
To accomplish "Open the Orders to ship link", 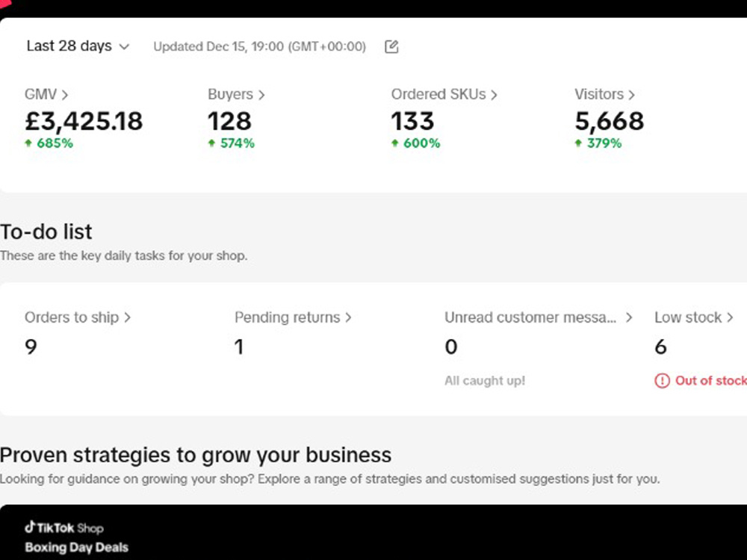I will click(78, 317).
